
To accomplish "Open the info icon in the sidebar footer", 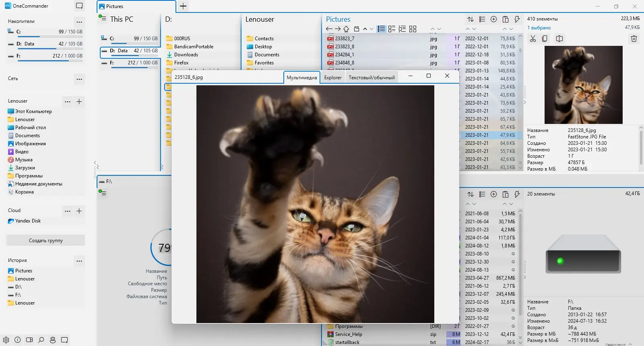I will [x=18, y=340].
